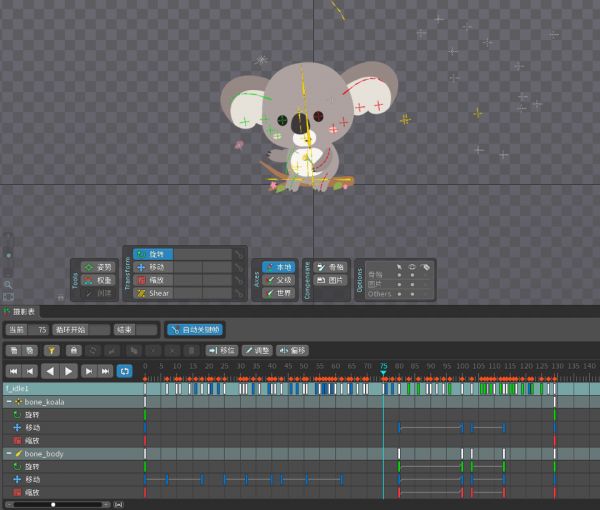
Task: Click the 调整 adjust button
Action: click(257, 350)
